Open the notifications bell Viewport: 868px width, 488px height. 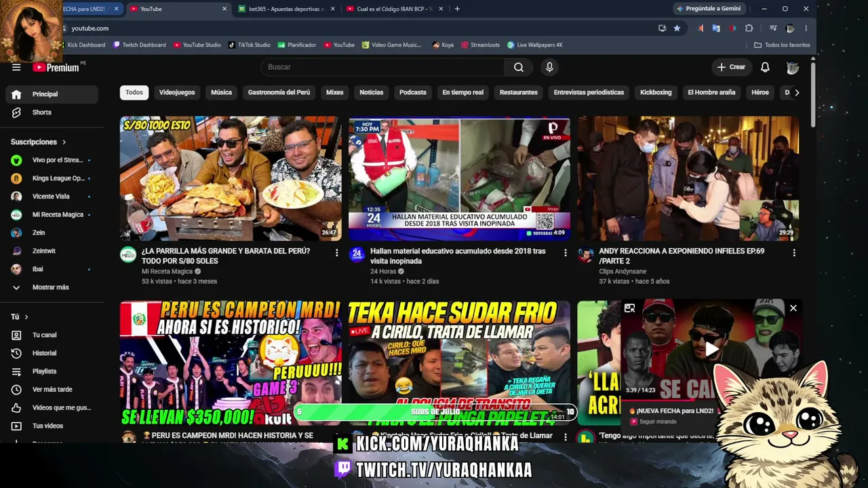tap(765, 67)
